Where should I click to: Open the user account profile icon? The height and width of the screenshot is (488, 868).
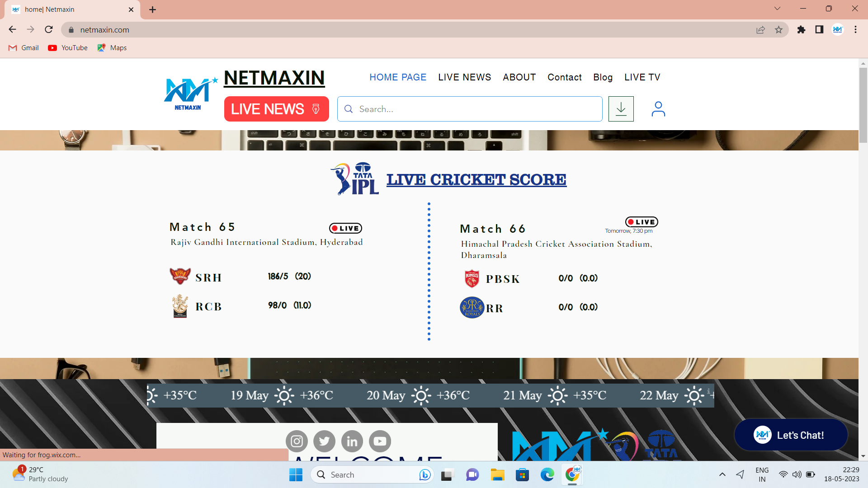(658, 109)
